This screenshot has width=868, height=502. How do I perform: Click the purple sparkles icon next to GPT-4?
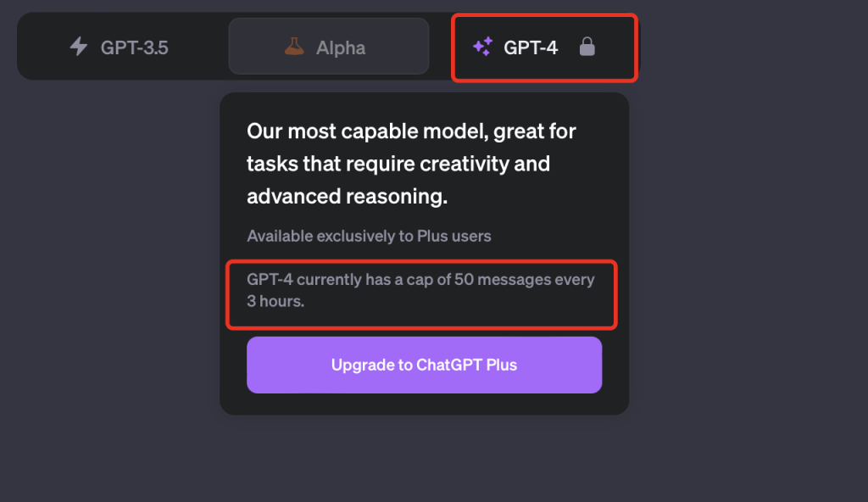click(x=485, y=47)
